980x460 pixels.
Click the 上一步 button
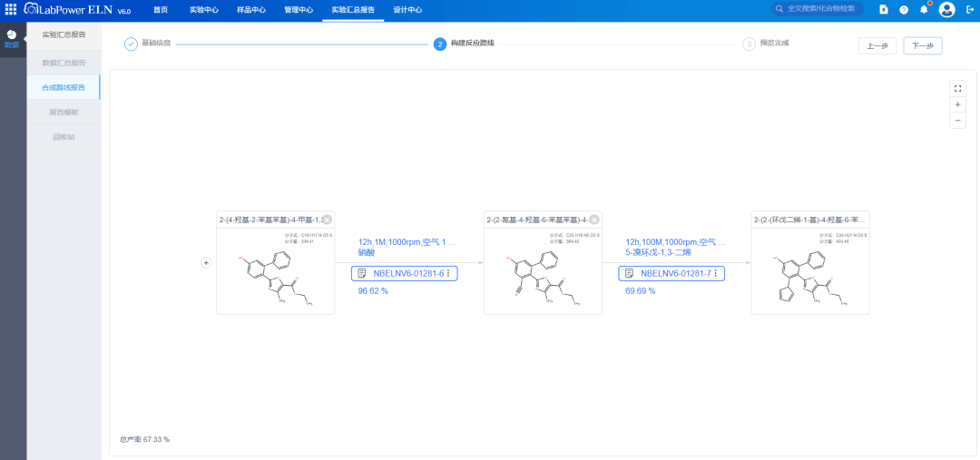(877, 45)
